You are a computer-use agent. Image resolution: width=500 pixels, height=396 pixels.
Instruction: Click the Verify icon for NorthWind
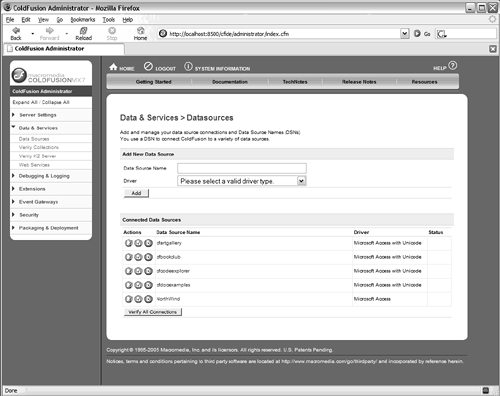coord(138,299)
